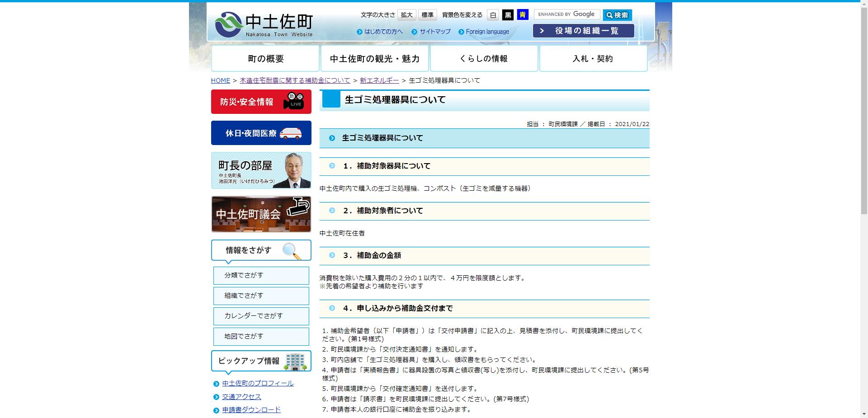Enable 拡大 enlarged text size
The image size is (868, 418).
point(406,14)
